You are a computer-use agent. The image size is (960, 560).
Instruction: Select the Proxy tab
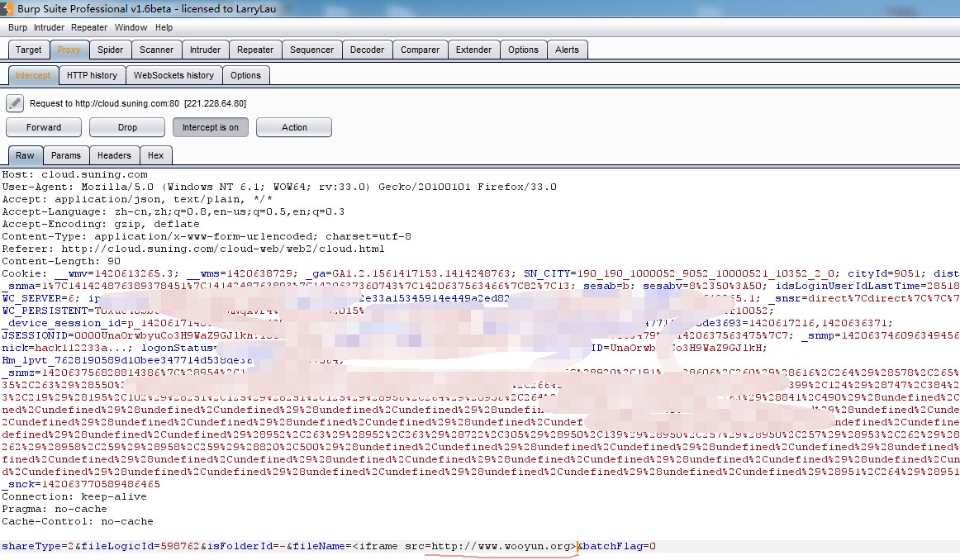[x=69, y=50]
